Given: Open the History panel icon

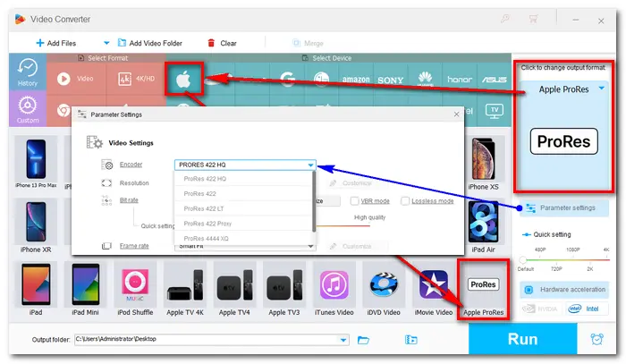Looking at the screenshot, I should tap(27, 72).
